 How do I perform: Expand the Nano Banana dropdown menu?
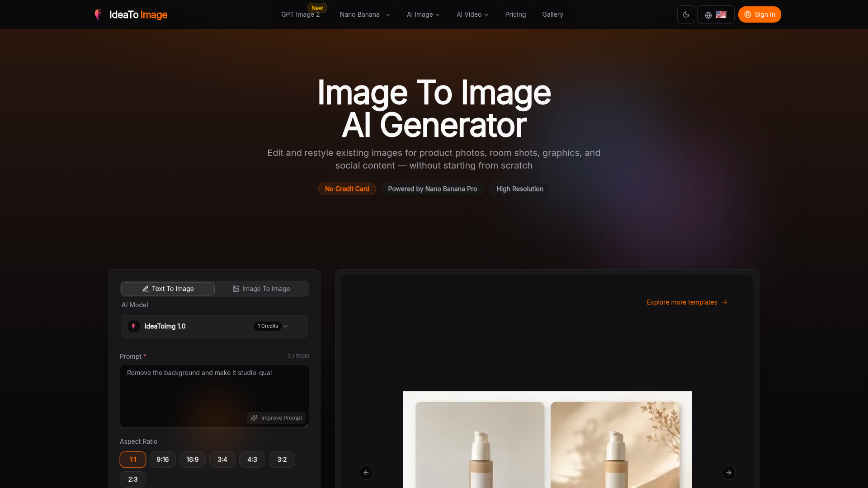(x=364, y=14)
